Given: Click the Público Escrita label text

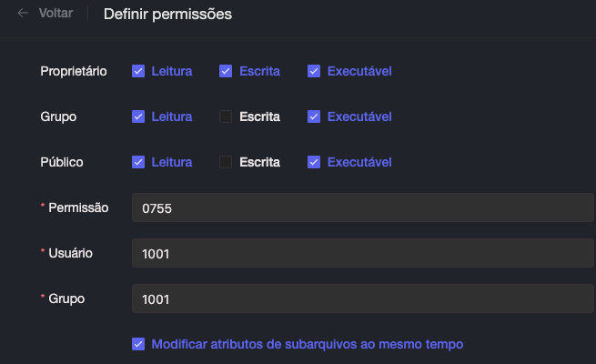Looking at the screenshot, I should click(259, 162).
